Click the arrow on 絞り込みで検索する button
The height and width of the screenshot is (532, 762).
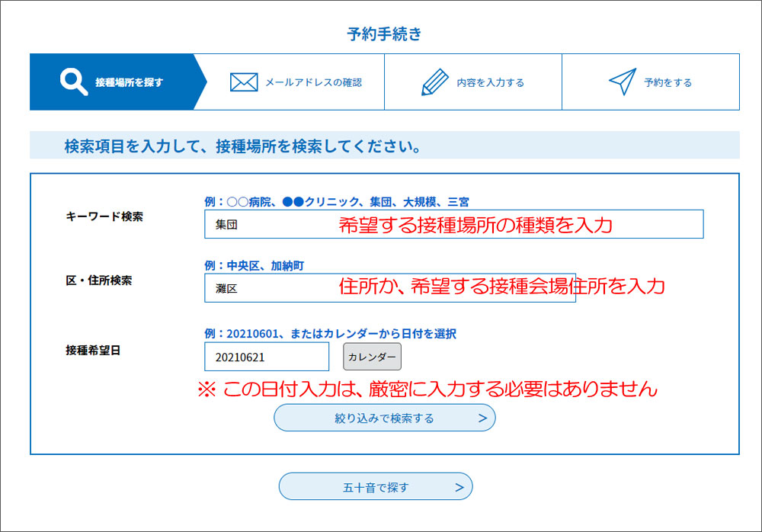click(482, 418)
